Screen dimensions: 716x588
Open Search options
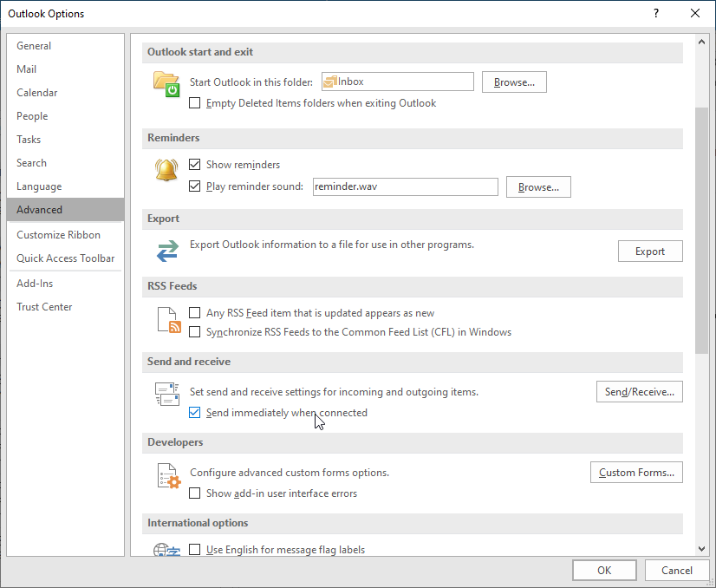(65, 163)
